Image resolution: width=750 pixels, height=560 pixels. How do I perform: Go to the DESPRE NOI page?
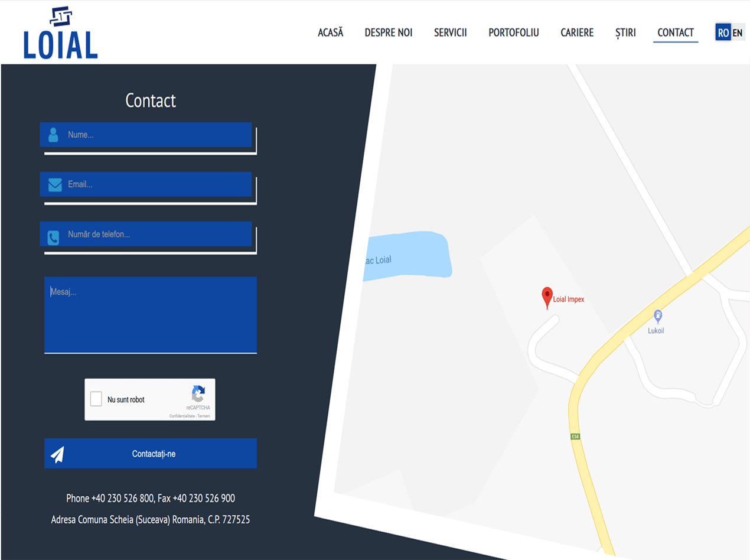click(x=388, y=32)
